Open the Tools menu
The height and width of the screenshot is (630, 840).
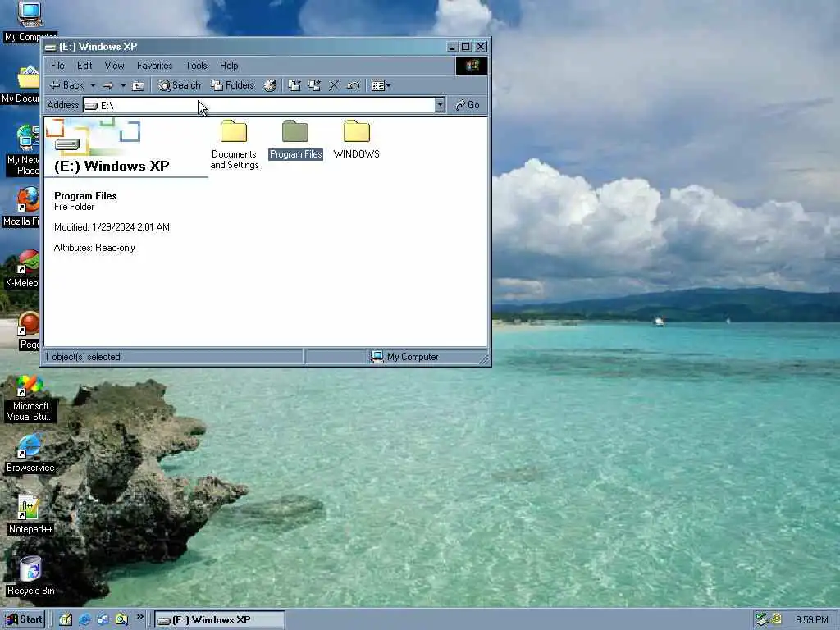[196, 66]
